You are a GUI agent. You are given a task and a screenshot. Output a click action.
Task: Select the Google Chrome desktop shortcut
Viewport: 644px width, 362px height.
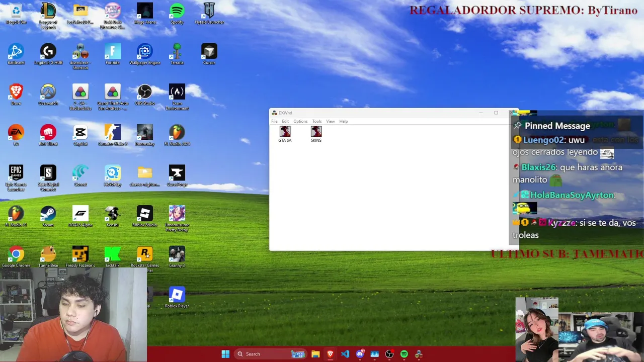click(16, 257)
